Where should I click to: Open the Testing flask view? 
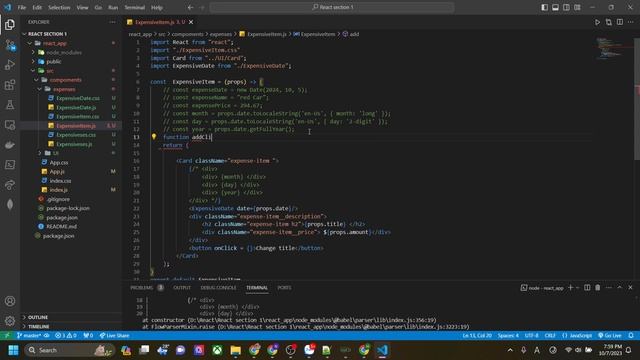click(x=10, y=105)
